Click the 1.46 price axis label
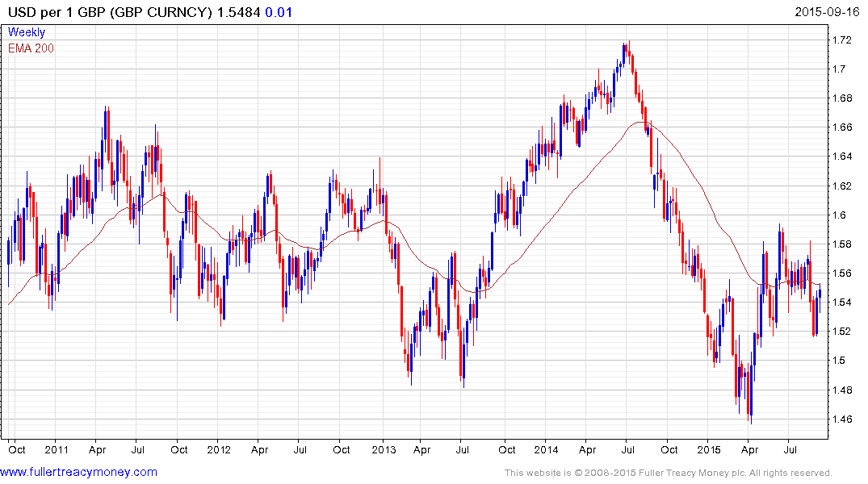The image size is (868, 484). [842, 419]
